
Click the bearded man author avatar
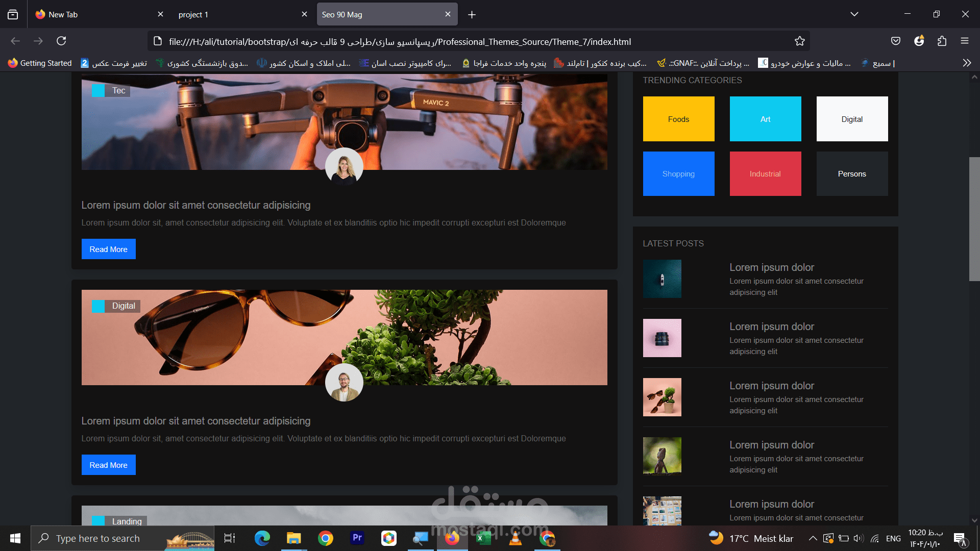coord(344,382)
